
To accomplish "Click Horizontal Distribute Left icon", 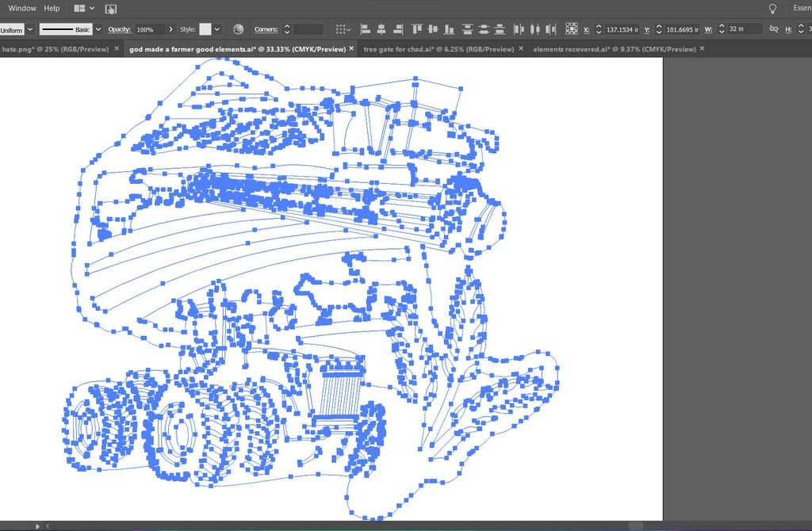I will (x=519, y=29).
